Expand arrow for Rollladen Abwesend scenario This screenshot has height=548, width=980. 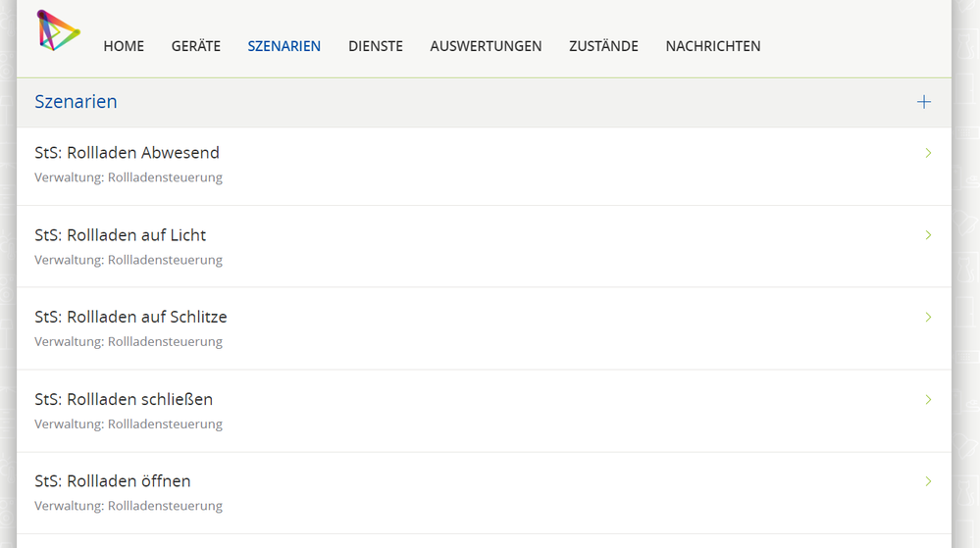928,153
